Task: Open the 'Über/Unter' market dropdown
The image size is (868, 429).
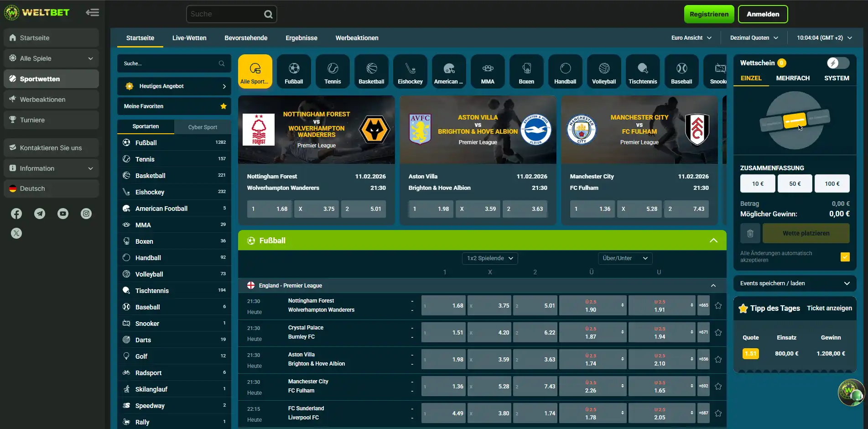Action: (x=625, y=258)
